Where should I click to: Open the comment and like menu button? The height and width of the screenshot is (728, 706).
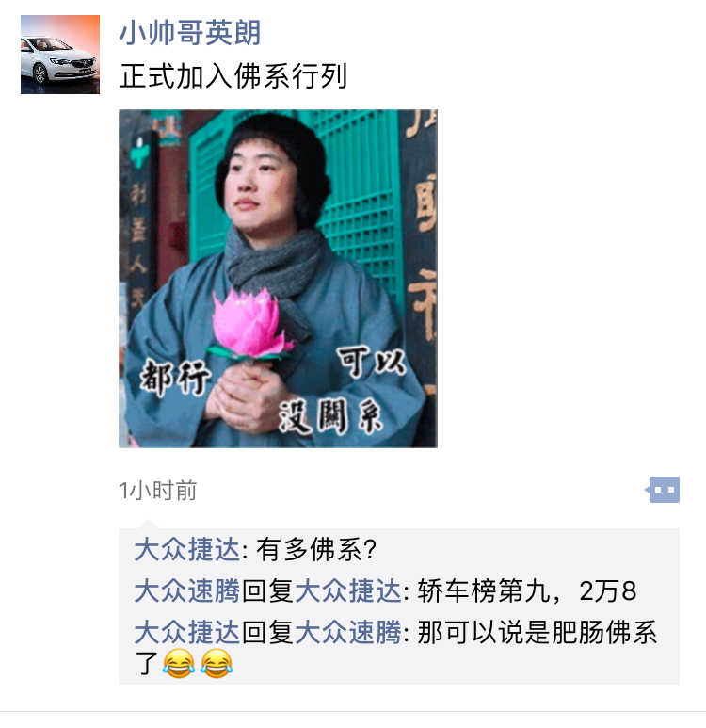[663, 490]
